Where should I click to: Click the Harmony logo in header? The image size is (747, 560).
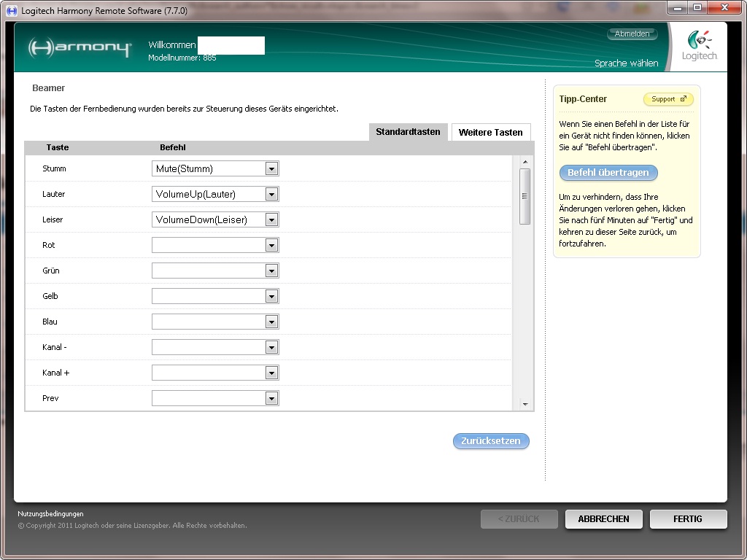click(x=80, y=48)
